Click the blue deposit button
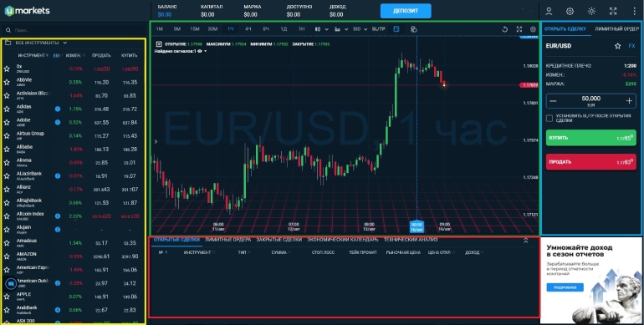This screenshot has height=325, width=644. point(406,11)
